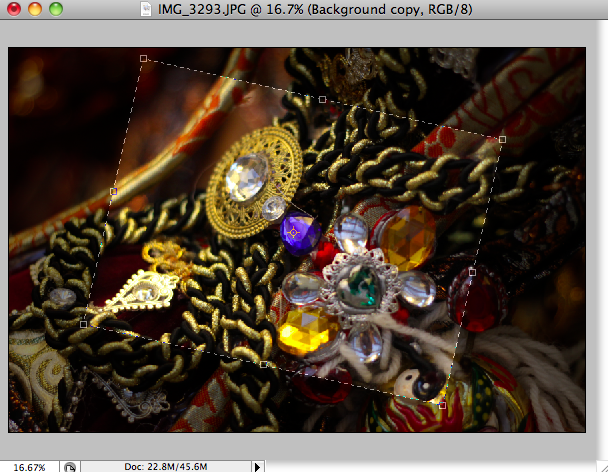Click the Doc: 22.8M/45.6M info area
This screenshot has width=608, height=472.
[165, 466]
